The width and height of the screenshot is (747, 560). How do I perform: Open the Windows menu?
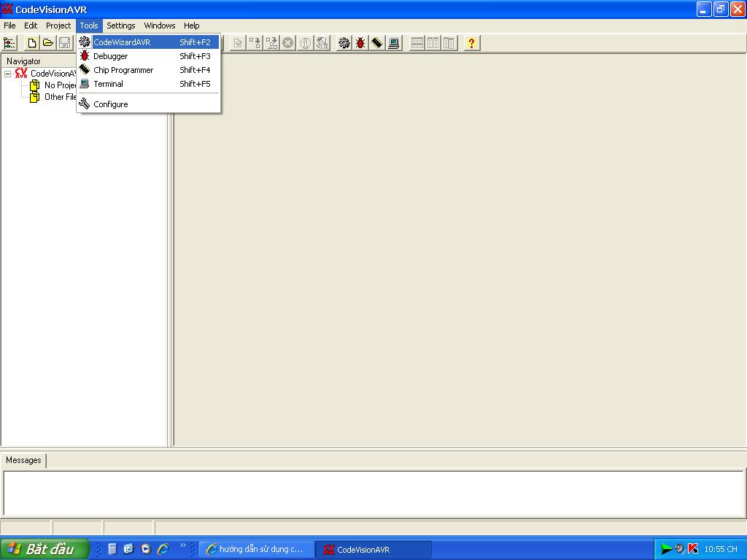pyautogui.click(x=160, y=26)
